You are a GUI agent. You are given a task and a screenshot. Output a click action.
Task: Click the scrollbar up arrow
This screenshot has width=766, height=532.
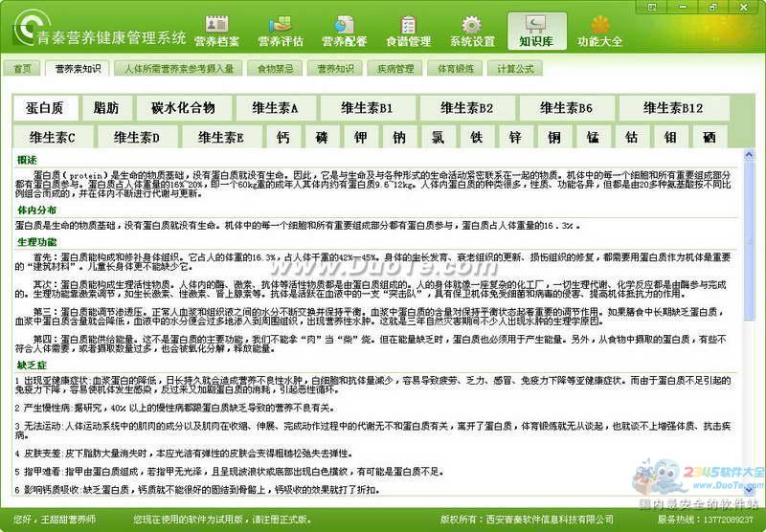point(749,155)
